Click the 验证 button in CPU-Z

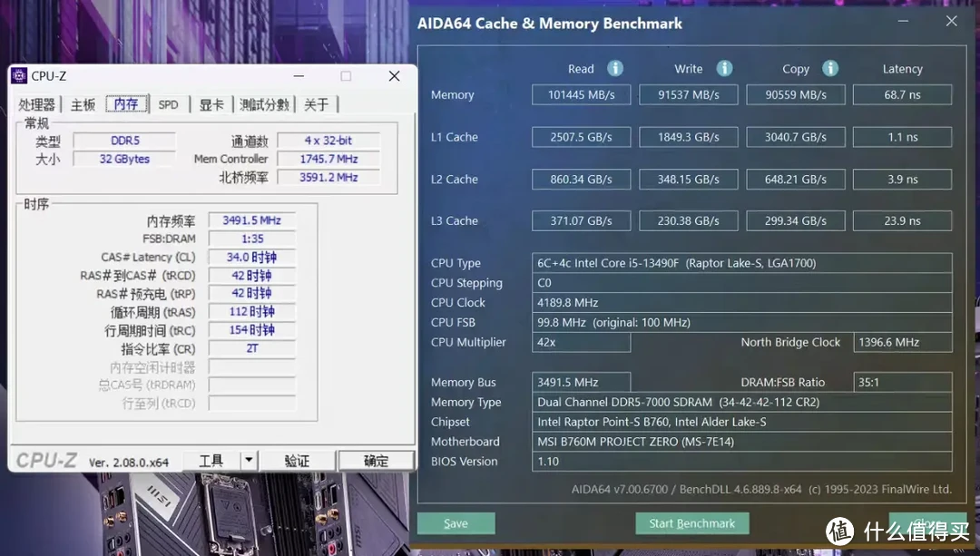tap(297, 461)
